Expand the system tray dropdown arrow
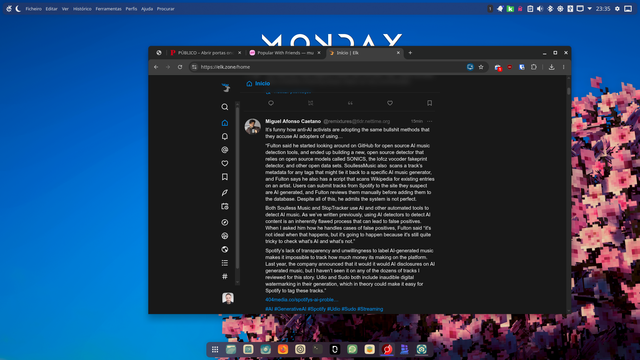Image resolution: width=640 pixels, height=360 pixels. pos(589,9)
